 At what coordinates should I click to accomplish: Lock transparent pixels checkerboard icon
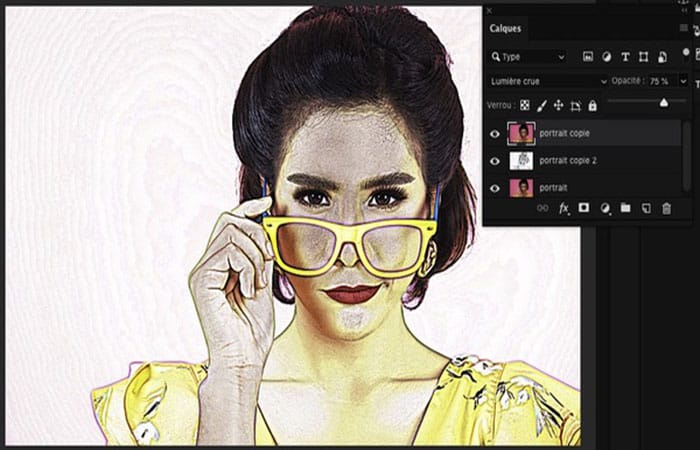click(525, 105)
